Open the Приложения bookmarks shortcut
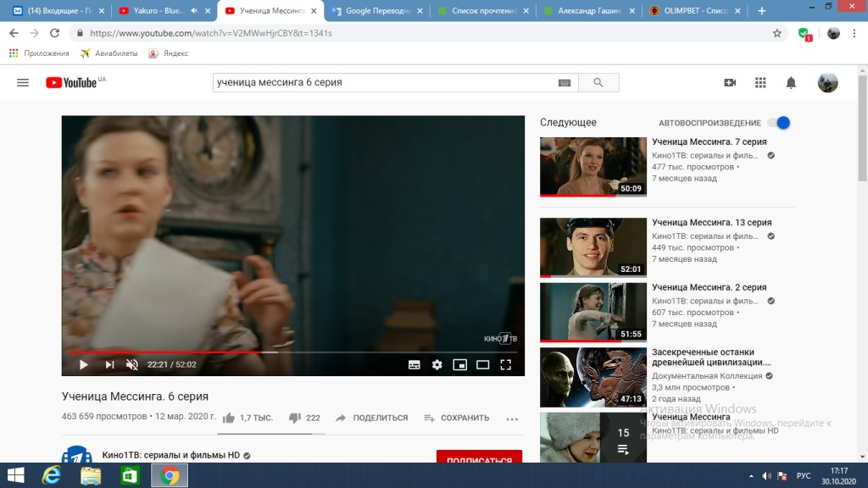868x488 pixels. (39, 53)
